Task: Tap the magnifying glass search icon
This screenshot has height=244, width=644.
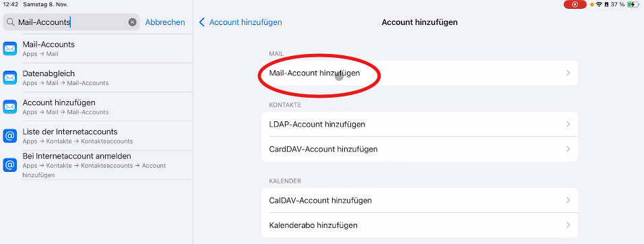Action: click(11, 22)
